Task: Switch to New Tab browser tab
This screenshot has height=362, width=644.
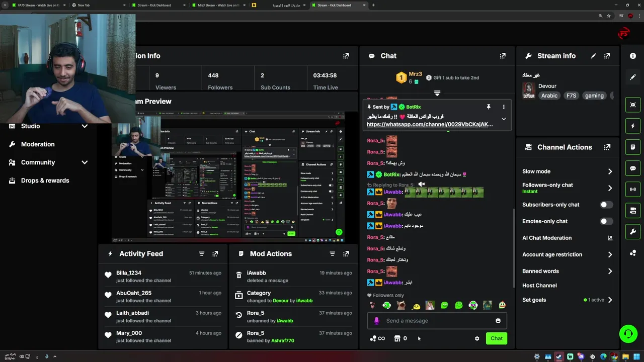Action: pos(98,5)
